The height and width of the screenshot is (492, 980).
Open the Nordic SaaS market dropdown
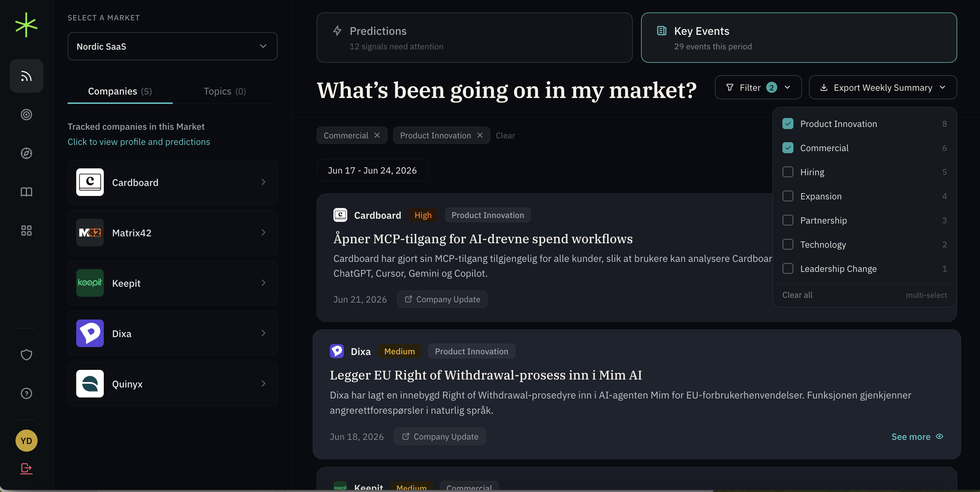pos(172,46)
